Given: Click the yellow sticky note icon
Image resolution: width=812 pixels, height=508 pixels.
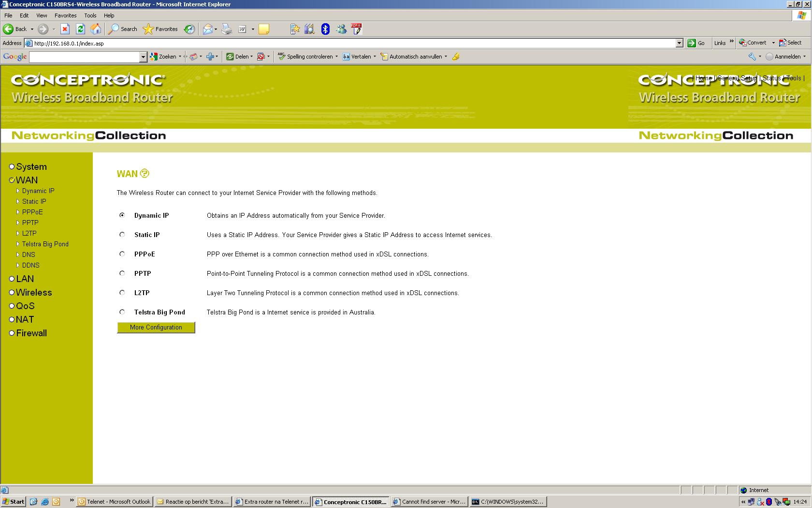Looking at the screenshot, I should coord(264,29).
